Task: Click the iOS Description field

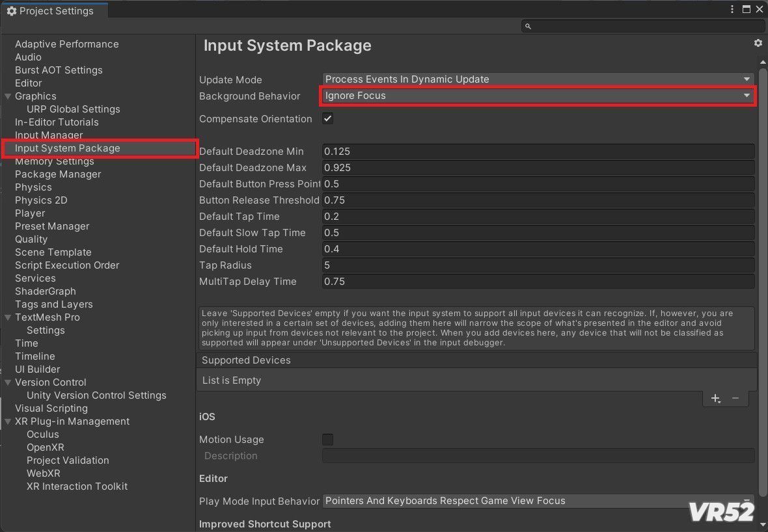Action: (538, 456)
